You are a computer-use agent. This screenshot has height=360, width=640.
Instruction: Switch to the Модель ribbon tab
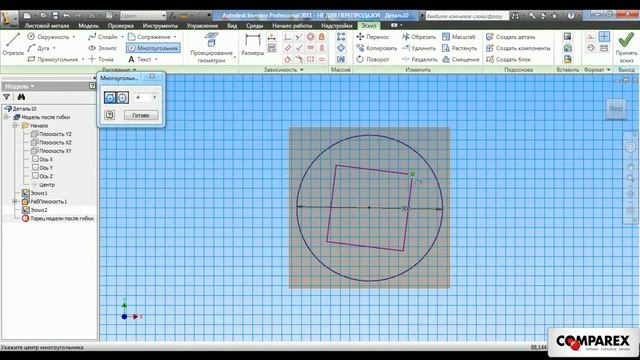pyautogui.click(x=89, y=26)
